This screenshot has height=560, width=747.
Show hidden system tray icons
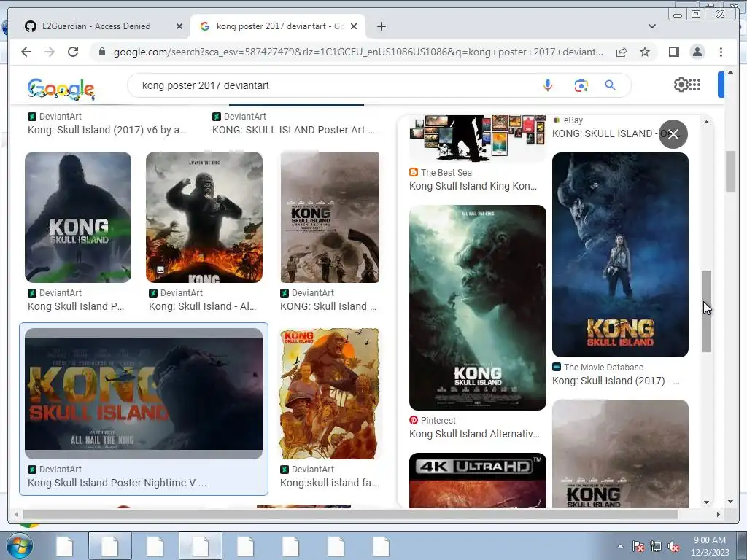pyautogui.click(x=620, y=547)
